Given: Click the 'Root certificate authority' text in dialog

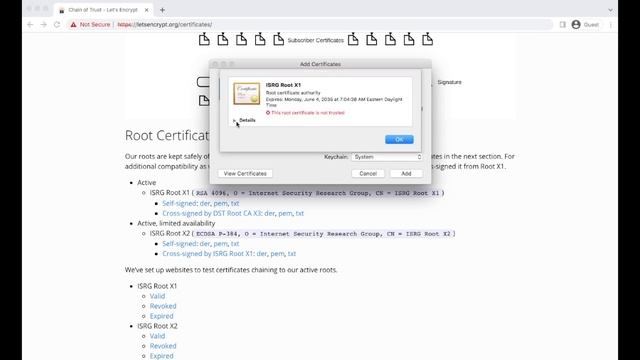Looking at the screenshot, I should [x=293, y=93].
